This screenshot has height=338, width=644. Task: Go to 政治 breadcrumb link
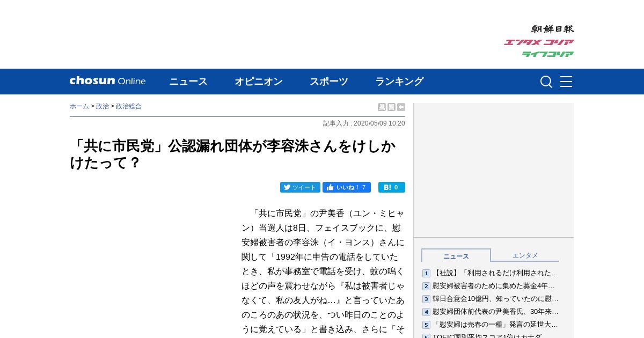(x=103, y=106)
